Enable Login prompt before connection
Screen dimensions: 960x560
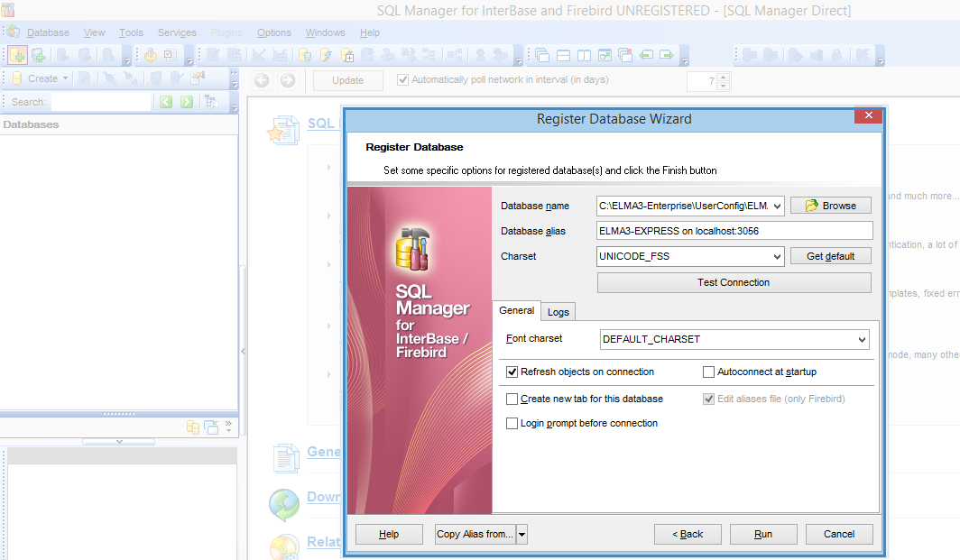512,423
